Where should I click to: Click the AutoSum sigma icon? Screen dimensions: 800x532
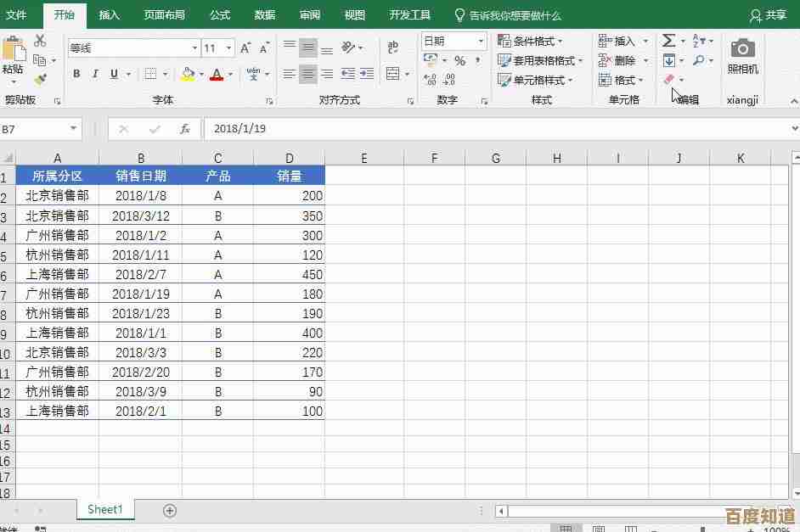669,41
